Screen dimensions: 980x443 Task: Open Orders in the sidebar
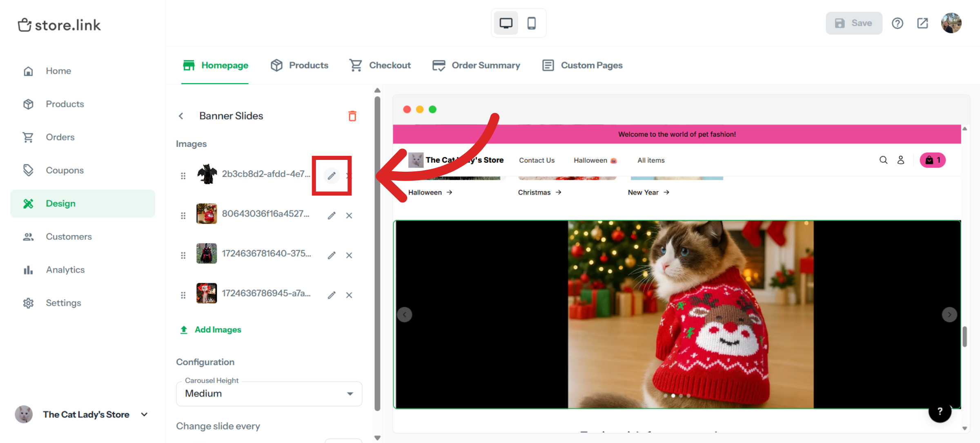point(83,137)
